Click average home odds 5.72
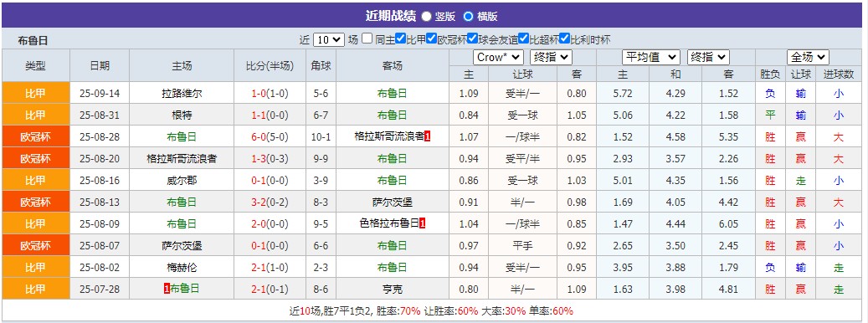 pyautogui.click(x=623, y=94)
